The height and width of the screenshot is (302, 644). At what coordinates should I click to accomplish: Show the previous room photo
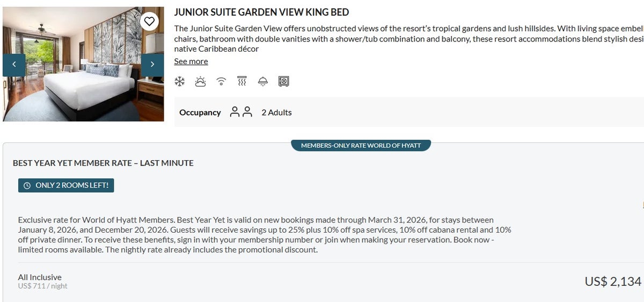[x=14, y=64]
